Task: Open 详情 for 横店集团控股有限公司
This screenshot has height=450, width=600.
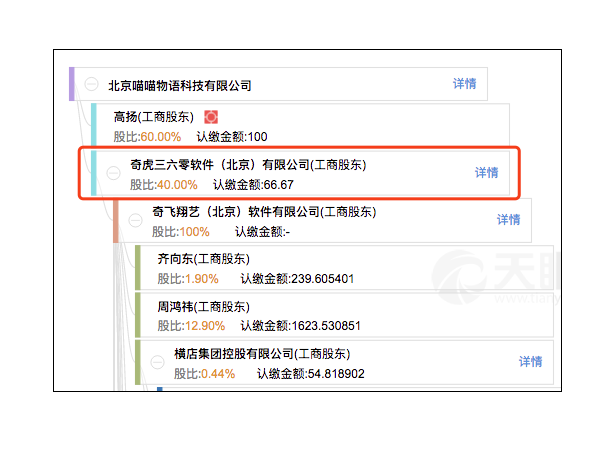Action: pos(531,362)
